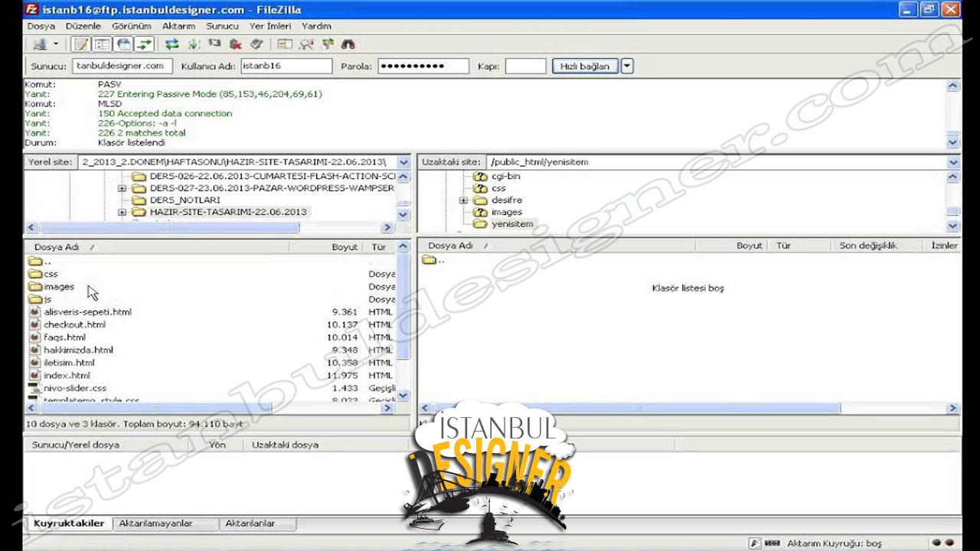Open the Görünüm menu
This screenshot has width=980, height=551.
(132, 26)
